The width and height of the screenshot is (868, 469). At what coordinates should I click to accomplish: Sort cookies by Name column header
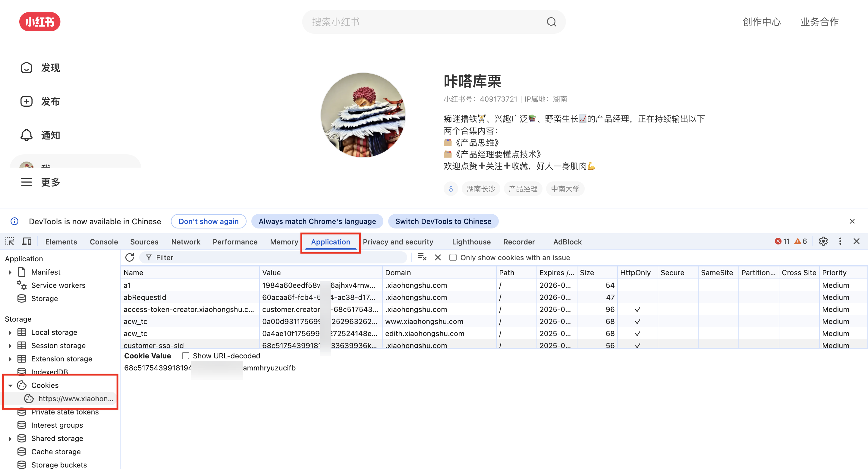[x=190, y=272]
